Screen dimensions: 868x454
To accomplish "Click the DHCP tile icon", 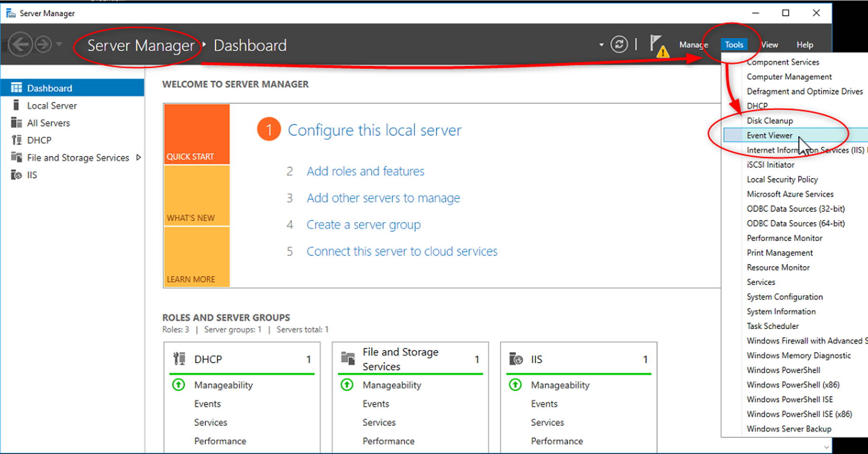I will tap(179, 359).
